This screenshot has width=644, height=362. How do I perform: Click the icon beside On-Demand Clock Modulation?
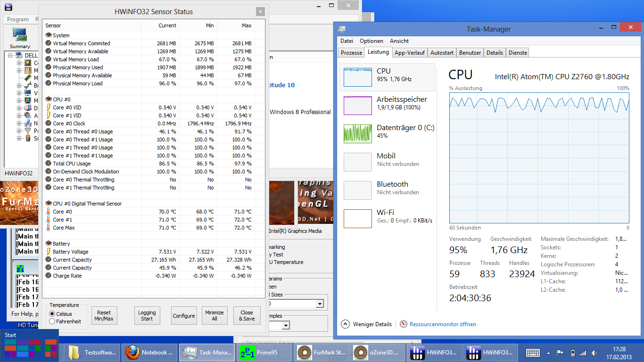click(x=48, y=172)
